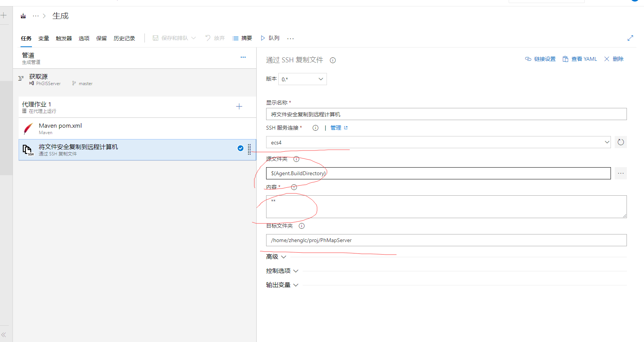Toggle the blue checkmark on SSH copy task

[240, 148]
